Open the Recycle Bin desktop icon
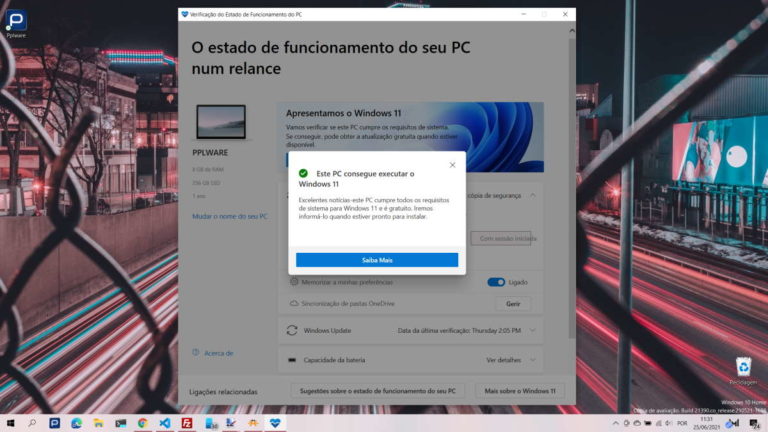This screenshot has height=432, width=768. 743,369
